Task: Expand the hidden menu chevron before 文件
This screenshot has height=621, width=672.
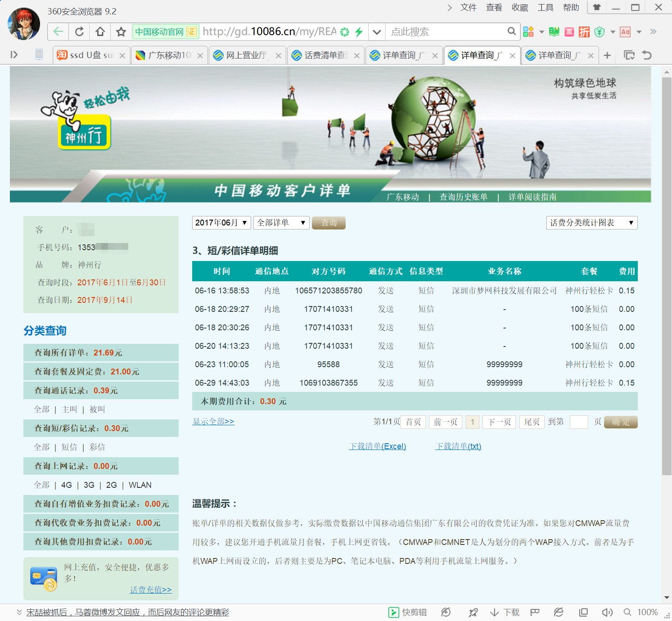Action: pyautogui.click(x=450, y=8)
